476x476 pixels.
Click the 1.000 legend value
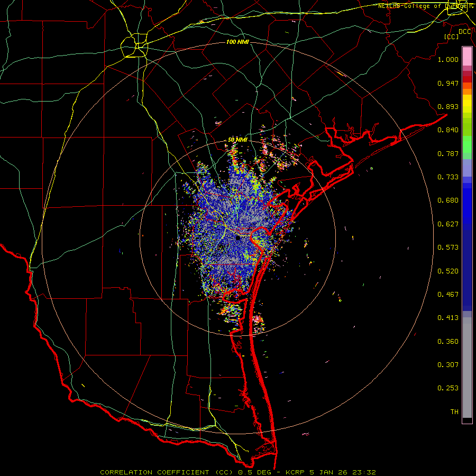click(x=448, y=59)
